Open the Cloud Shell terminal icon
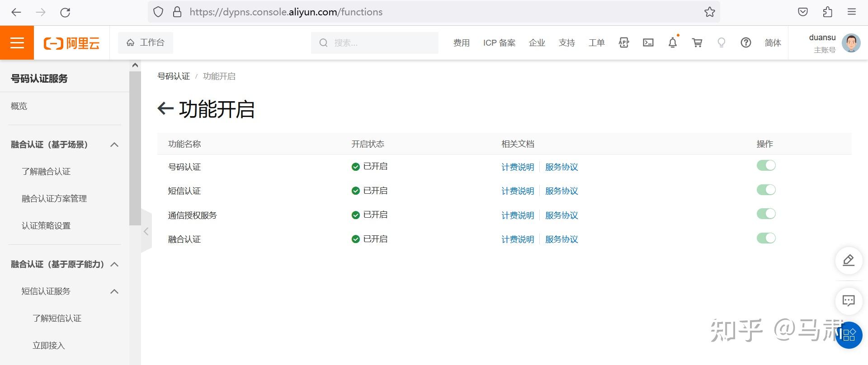This screenshot has height=365, width=868. tap(648, 43)
